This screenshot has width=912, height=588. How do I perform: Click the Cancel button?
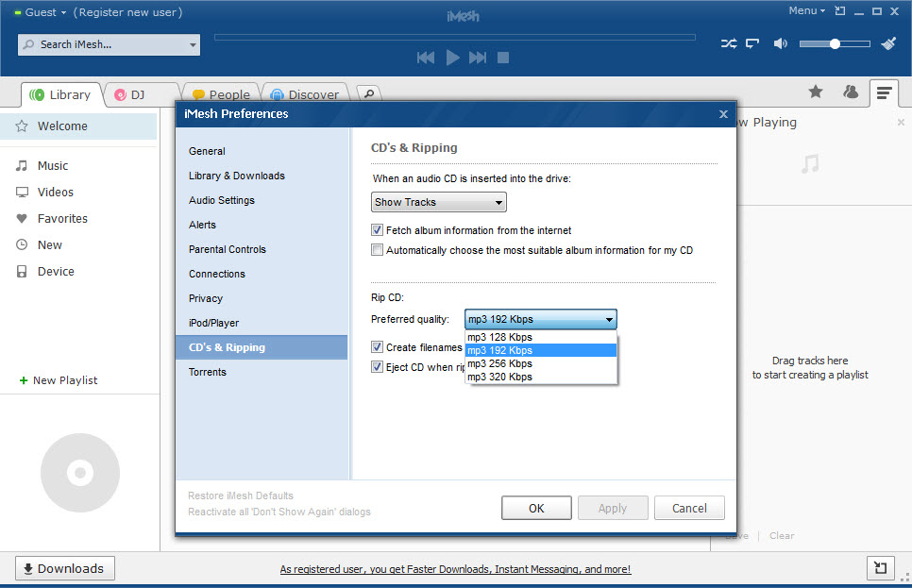click(689, 509)
